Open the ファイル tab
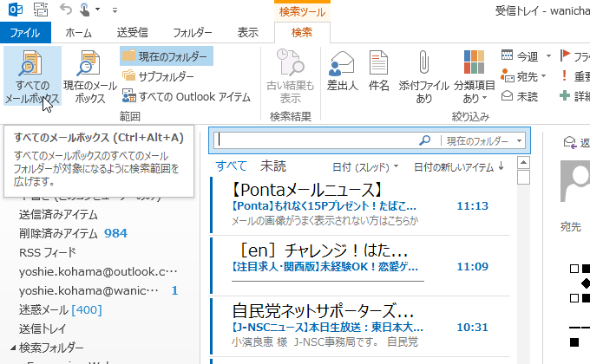The height and width of the screenshot is (364, 590). point(25,33)
